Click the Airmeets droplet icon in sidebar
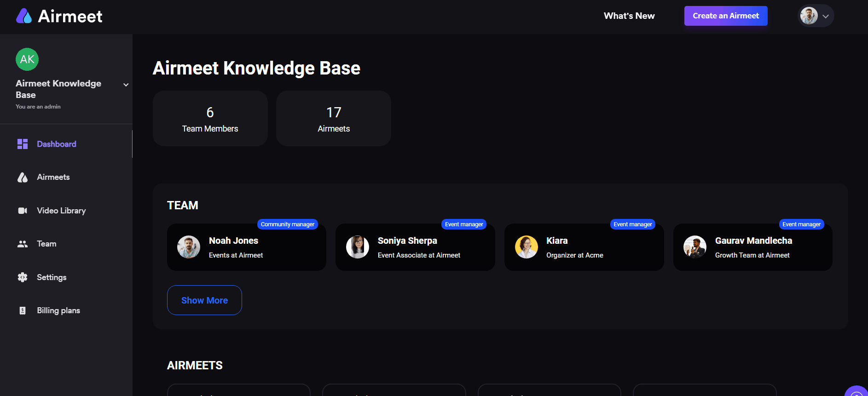868x396 pixels. point(23,177)
